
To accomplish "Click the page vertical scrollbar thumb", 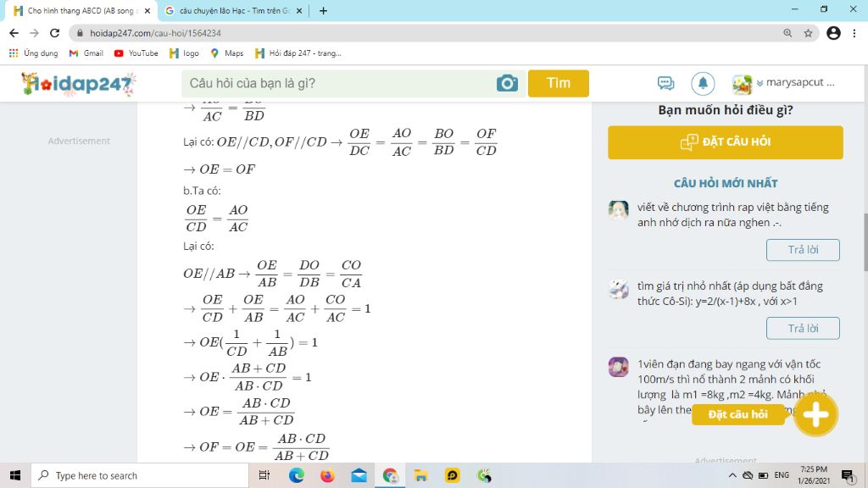I will point(865,241).
